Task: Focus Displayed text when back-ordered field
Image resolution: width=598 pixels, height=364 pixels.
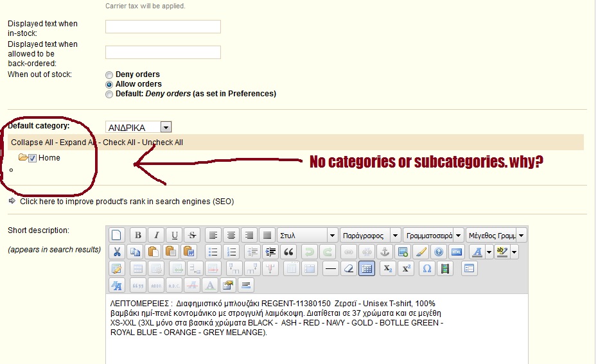Action: pos(163,52)
